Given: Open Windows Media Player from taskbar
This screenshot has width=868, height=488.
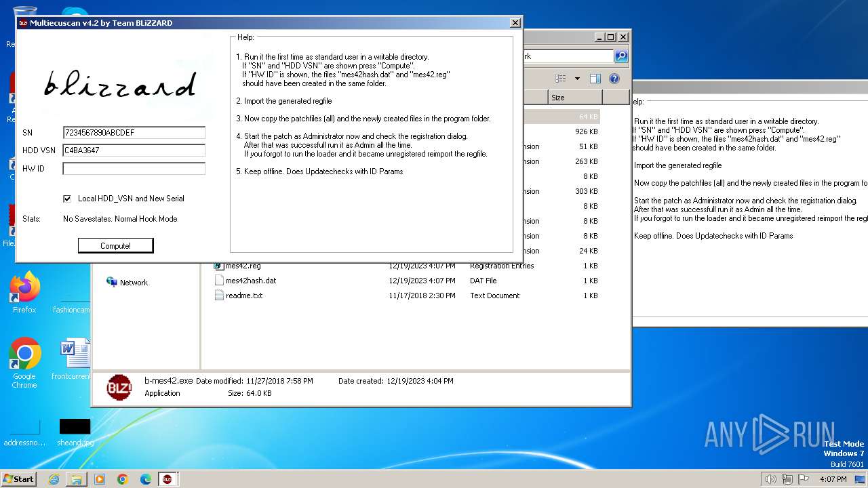Looking at the screenshot, I should click(x=100, y=479).
